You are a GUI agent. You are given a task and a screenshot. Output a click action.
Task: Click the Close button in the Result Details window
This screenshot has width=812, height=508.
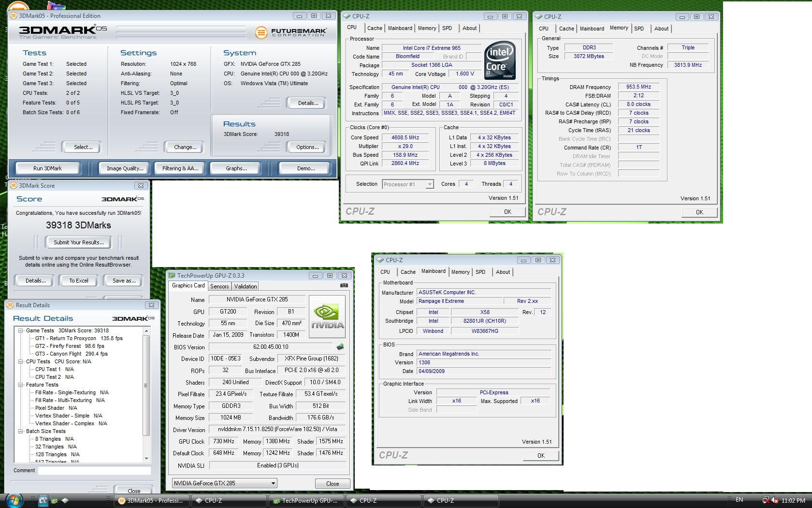[134, 490]
